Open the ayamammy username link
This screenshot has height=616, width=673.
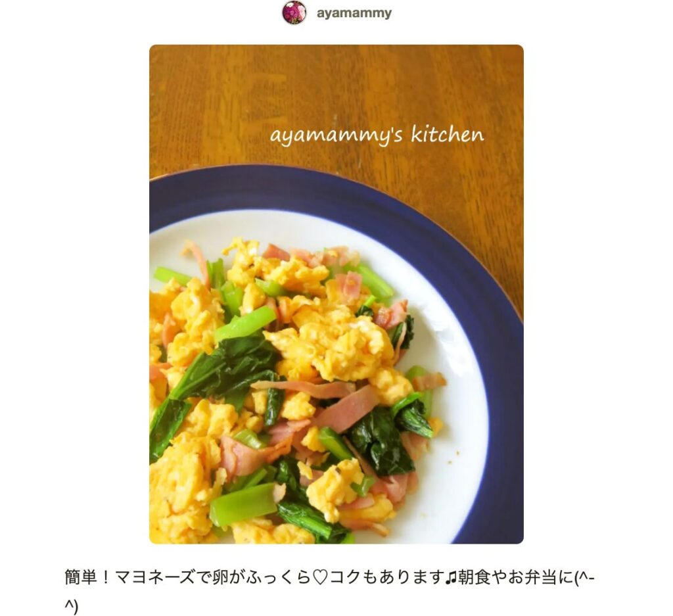[354, 13]
